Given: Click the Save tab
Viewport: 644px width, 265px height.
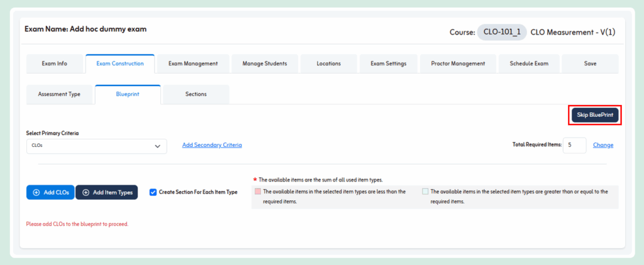Looking at the screenshot, I should [590, 63].
